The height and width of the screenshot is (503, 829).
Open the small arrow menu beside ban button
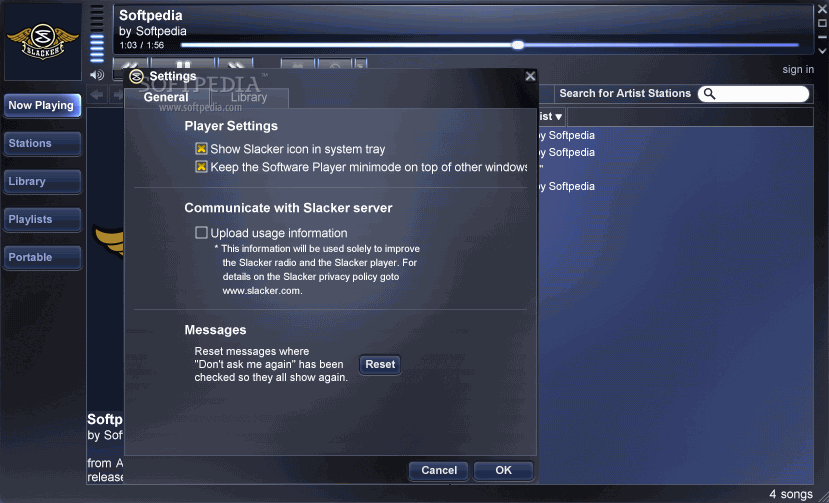click(361, 64)
